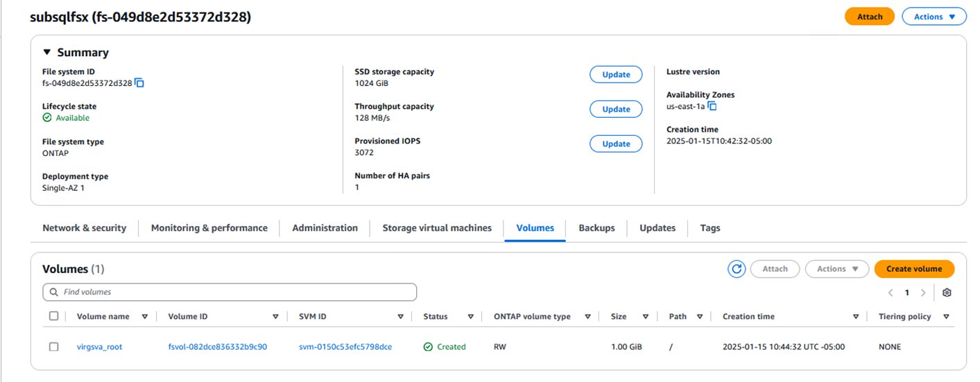Image resolution: width=980 pixels, height=382 pixels.
Task: Click the Created status check icon
Action: pos(428,347)
